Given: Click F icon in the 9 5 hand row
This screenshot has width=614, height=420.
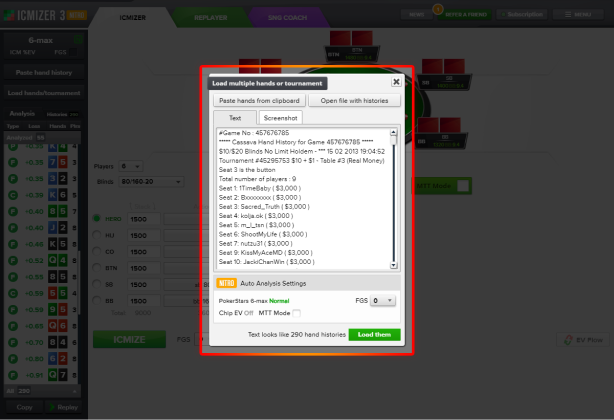Looking at the screenshot, I should click(x=13, y=310).
